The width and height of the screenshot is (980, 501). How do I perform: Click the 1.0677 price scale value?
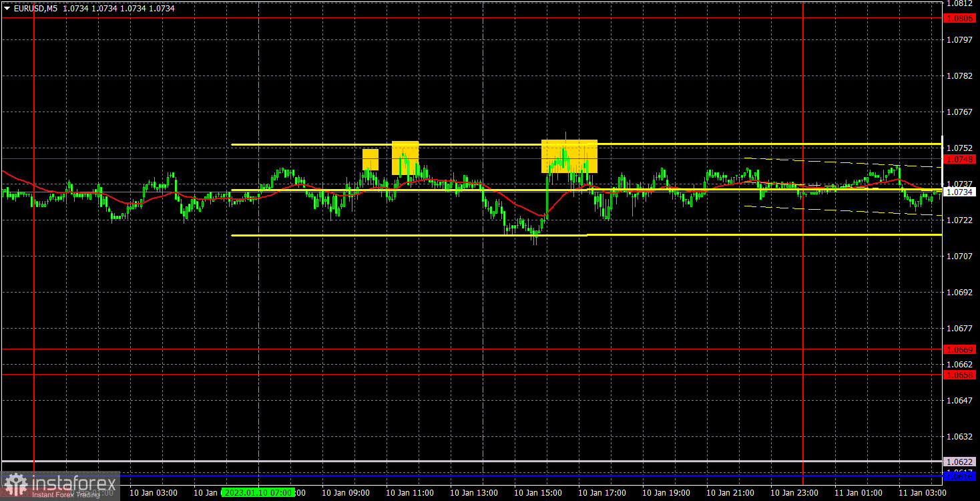coord(958,329)
